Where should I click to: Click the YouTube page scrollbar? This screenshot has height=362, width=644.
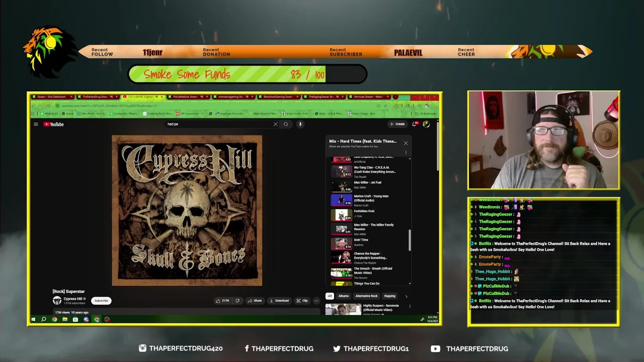point(438,146)
